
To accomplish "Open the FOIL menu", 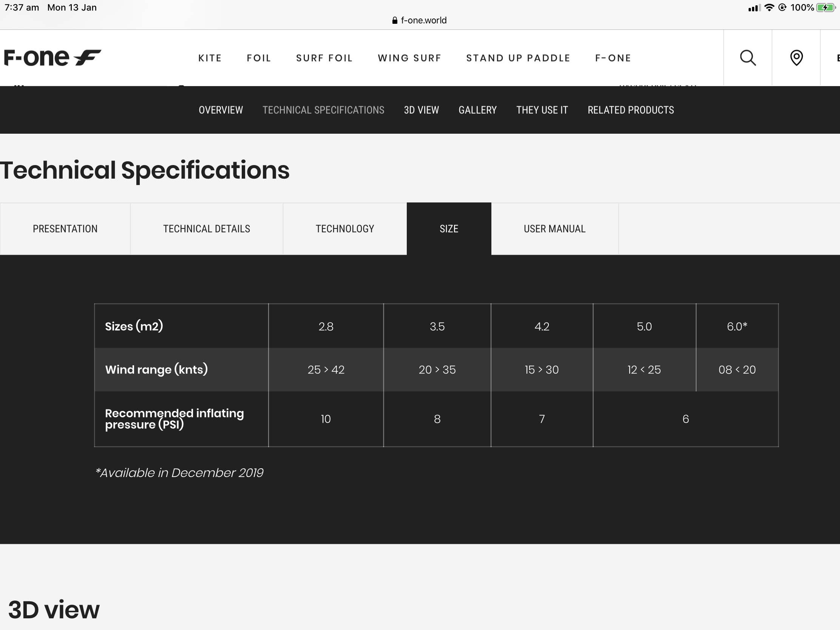I will pyautogui.click(x=259, y=58).
